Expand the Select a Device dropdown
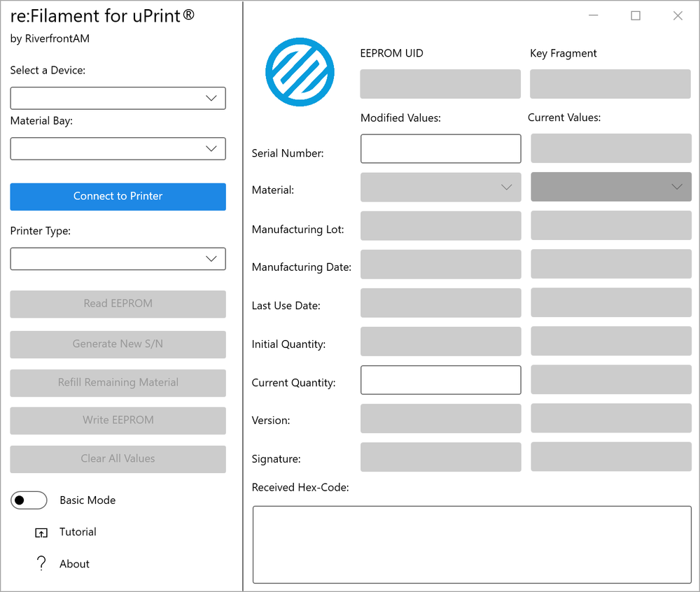The height and width of the screenshot is (592, 700). point(118,98)
